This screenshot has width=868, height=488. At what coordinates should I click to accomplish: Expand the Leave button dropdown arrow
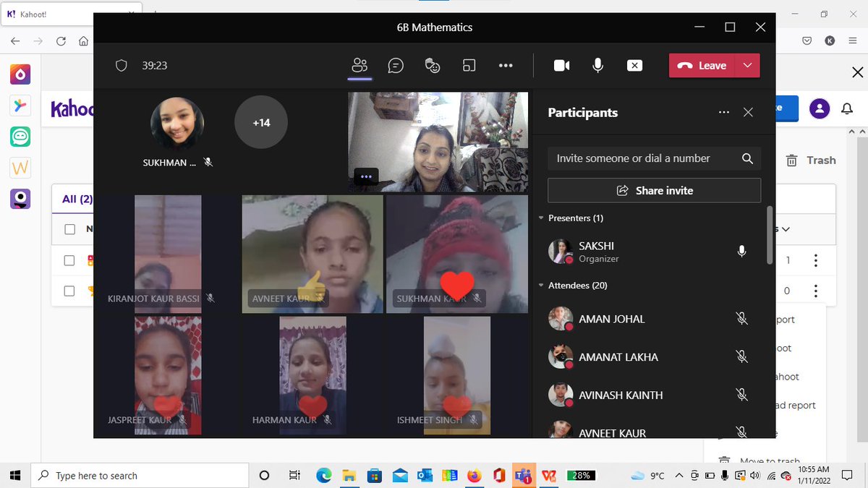pyautogui.click(x=747, y=65)
